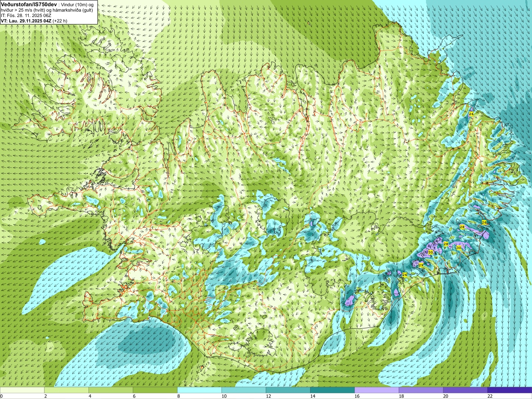532x399 pixels.
Task: Click the darkest purple band above 22 m/s
Action: point(510,390)
